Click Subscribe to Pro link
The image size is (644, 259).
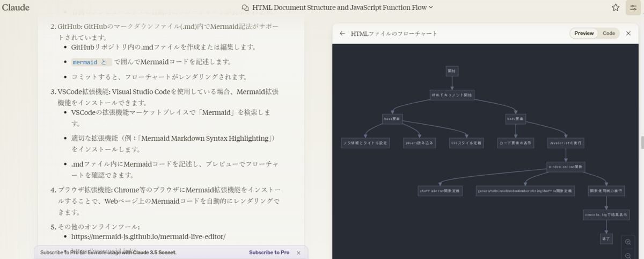269,253
